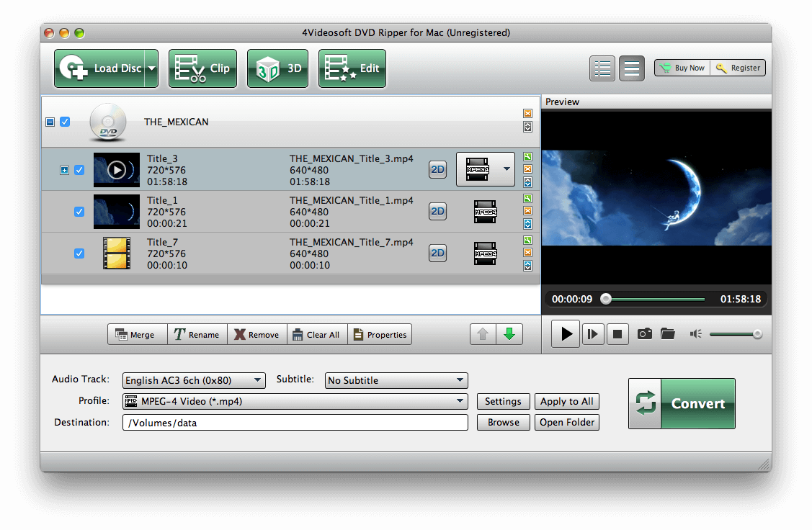This screenshot has height=530, width=812.
Task: Click the move up/down icon for Title_7
Action: pos(527,266)
